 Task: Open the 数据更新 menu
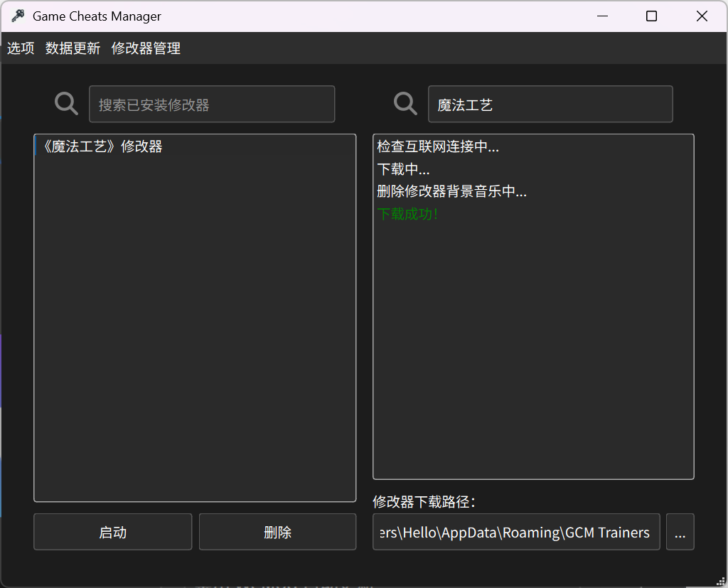72,48
